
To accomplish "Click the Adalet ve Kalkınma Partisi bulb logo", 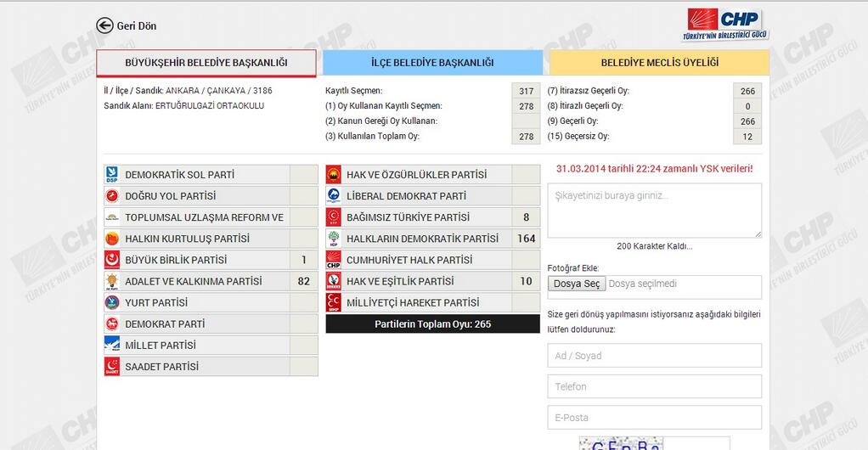I will click(112, 281).
